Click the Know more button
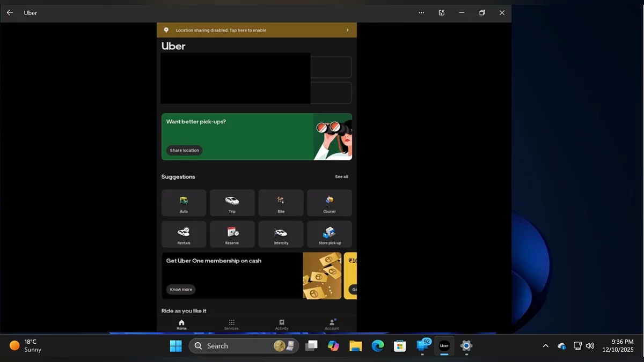 click(181, 290)
